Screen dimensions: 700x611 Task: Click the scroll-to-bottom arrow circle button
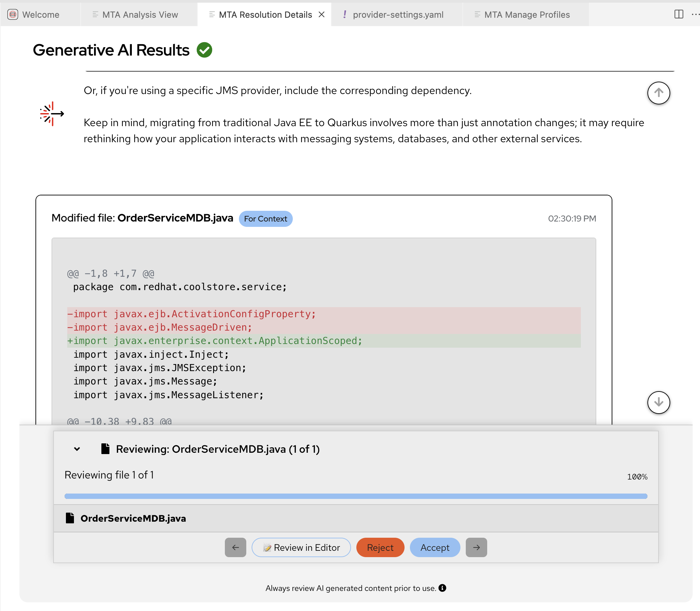tap(659, 402)
